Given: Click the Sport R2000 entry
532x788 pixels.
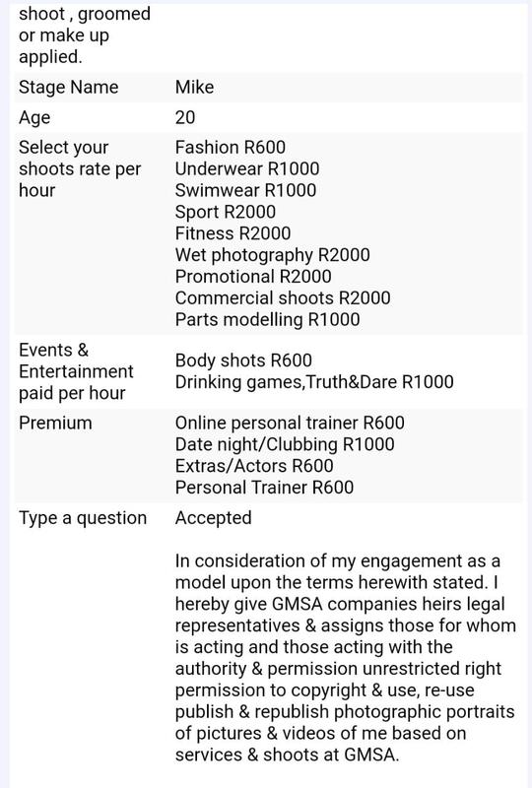Looking at the screenshot, I should click(x=226, y=212).
